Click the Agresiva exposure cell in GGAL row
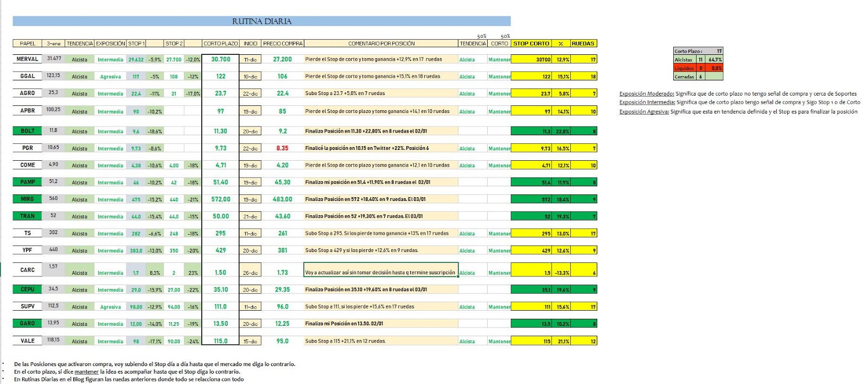Viewport: 868px width, 384px height. tap(111, 77)
